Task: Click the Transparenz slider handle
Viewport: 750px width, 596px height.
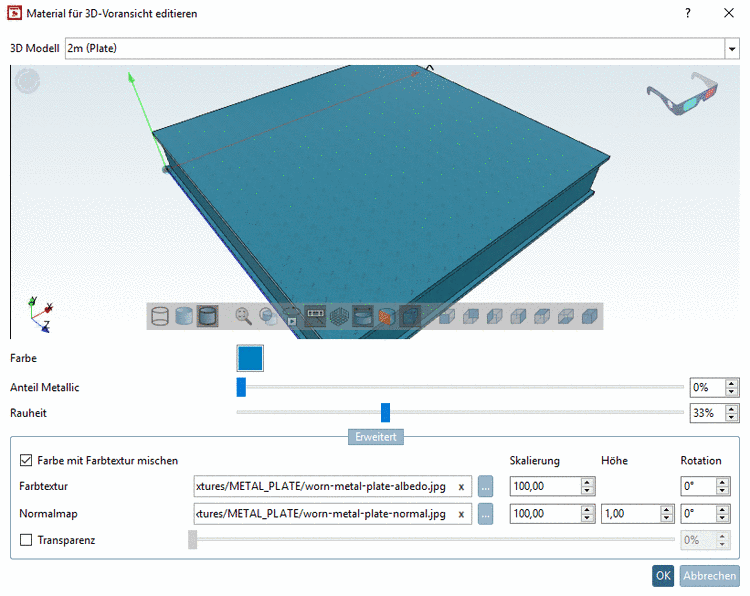Action: [193, 540]
